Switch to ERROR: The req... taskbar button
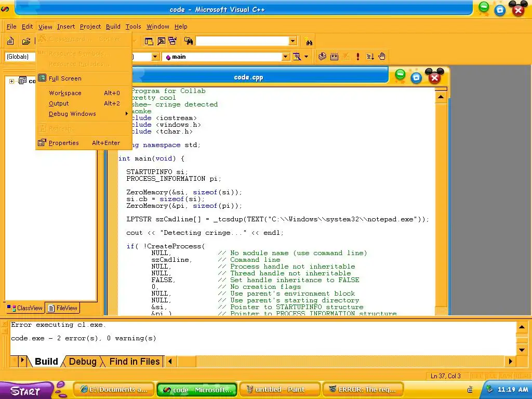Screen dimensions: 532x399 [x=363, y=390]
